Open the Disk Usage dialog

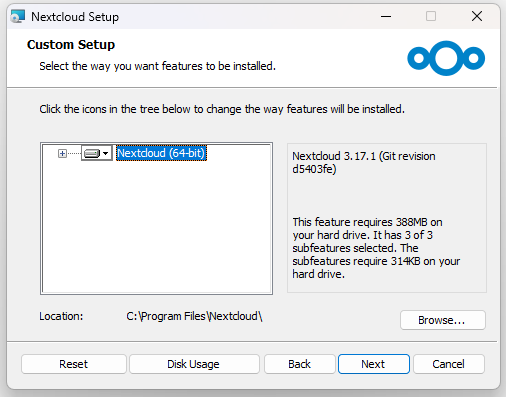click(x=194, y=364)
